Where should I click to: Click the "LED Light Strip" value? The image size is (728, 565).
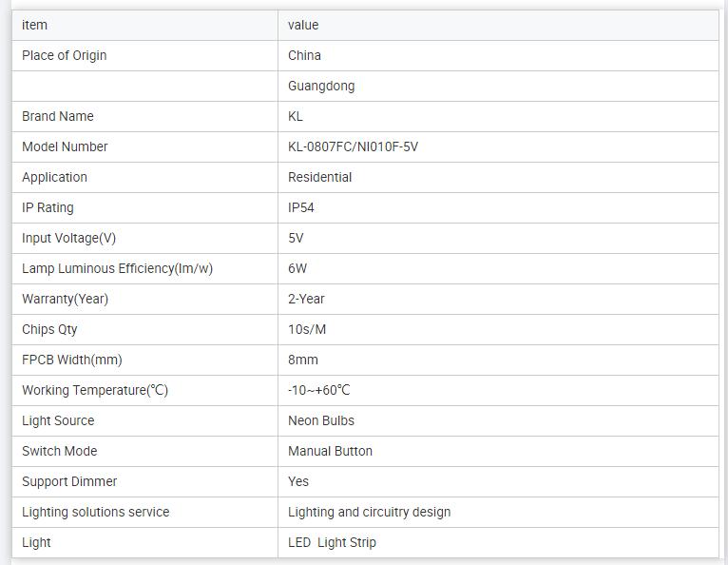click(332, 542)
